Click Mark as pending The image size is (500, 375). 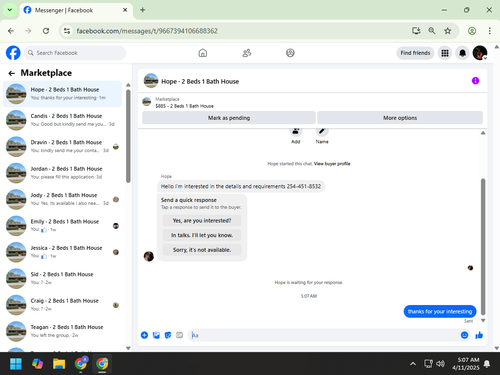pyautogui.click(x=229, y=118)
